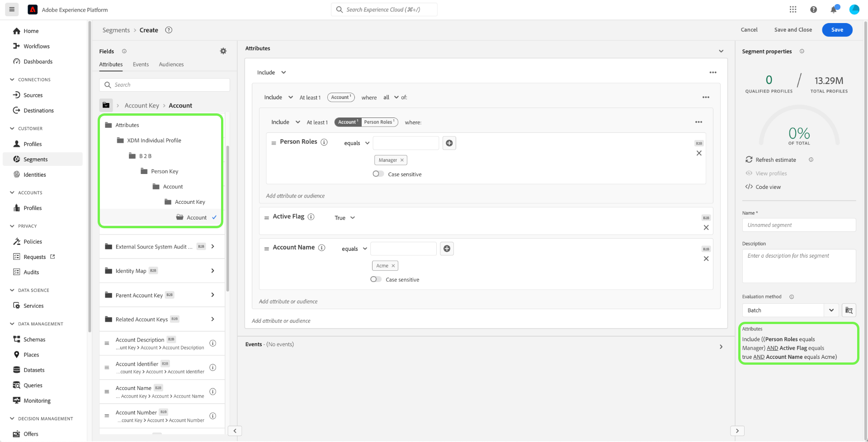Collapse left rail with arrow button

point(235,431)
